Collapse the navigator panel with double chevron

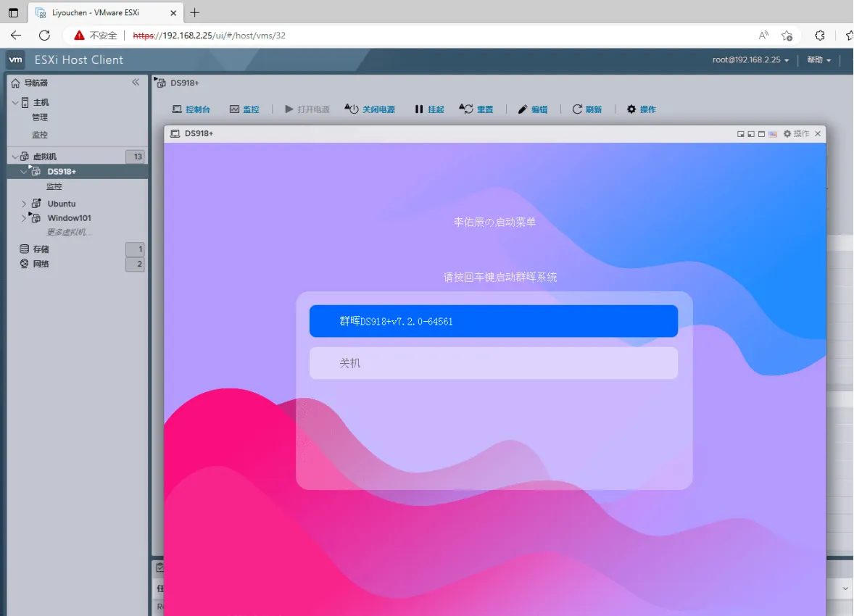136,83
